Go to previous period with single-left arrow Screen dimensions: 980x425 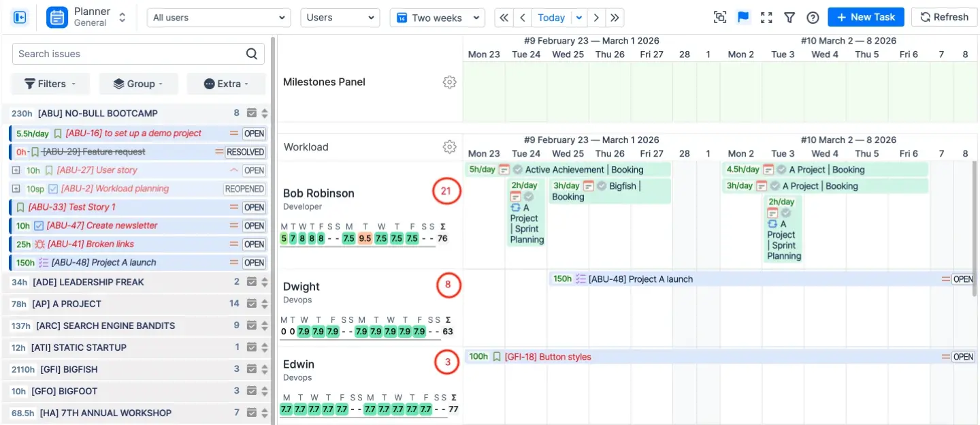click(523, 18)
